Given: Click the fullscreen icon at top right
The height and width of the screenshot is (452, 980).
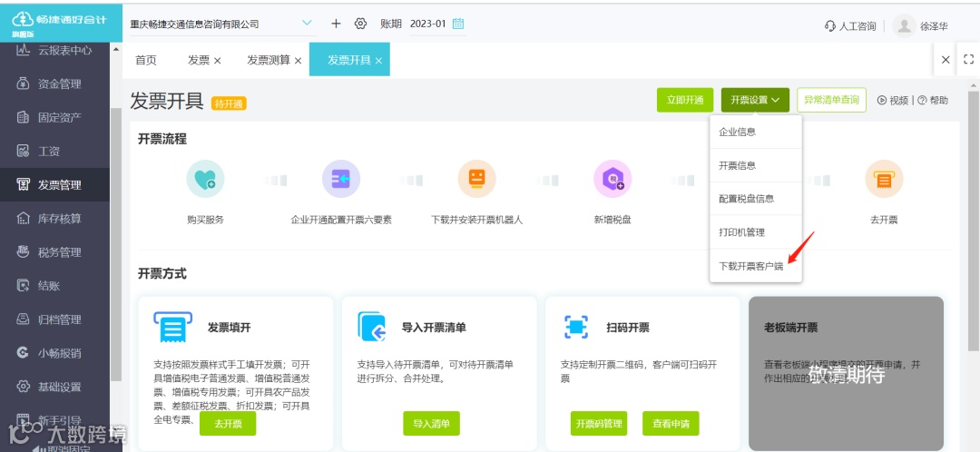Looking at the screenshot, I should (x=969, y=59).
